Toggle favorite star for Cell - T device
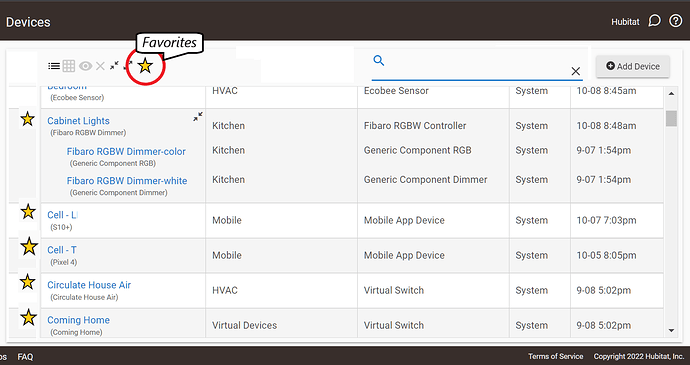This screenshot has width=690, height=365. click(29, 247)
